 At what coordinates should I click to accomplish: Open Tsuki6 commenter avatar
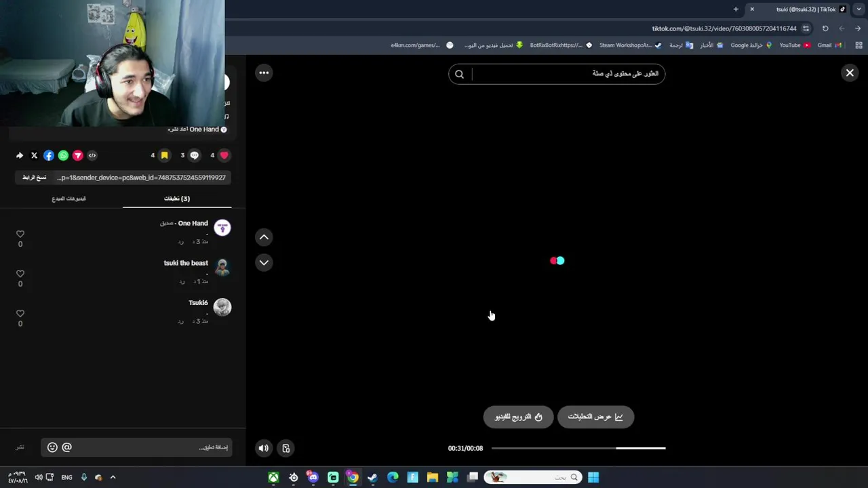tap(222, 307)
